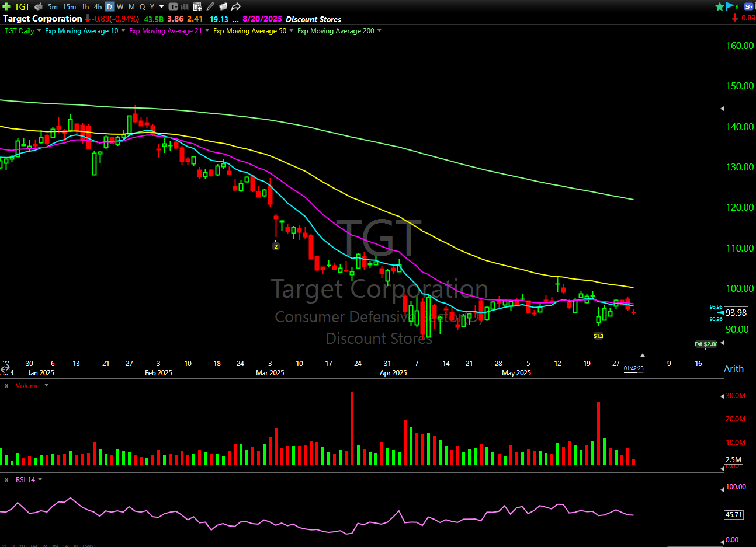Click the -19.13 cyan stat value
The width and height of the screenshot is (756, 547).
pos(218,19)
